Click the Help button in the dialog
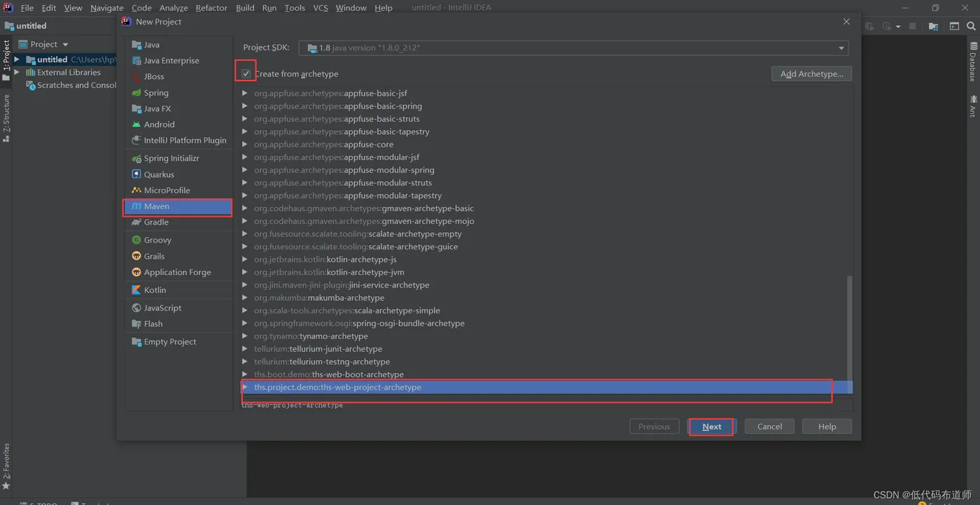Viewport: 980px width, 505px height. [827, 427]
